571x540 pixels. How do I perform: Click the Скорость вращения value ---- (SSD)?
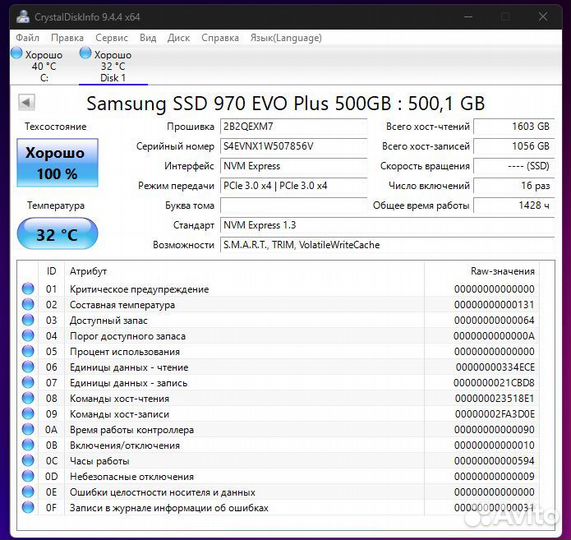click(x=514, y=166)
